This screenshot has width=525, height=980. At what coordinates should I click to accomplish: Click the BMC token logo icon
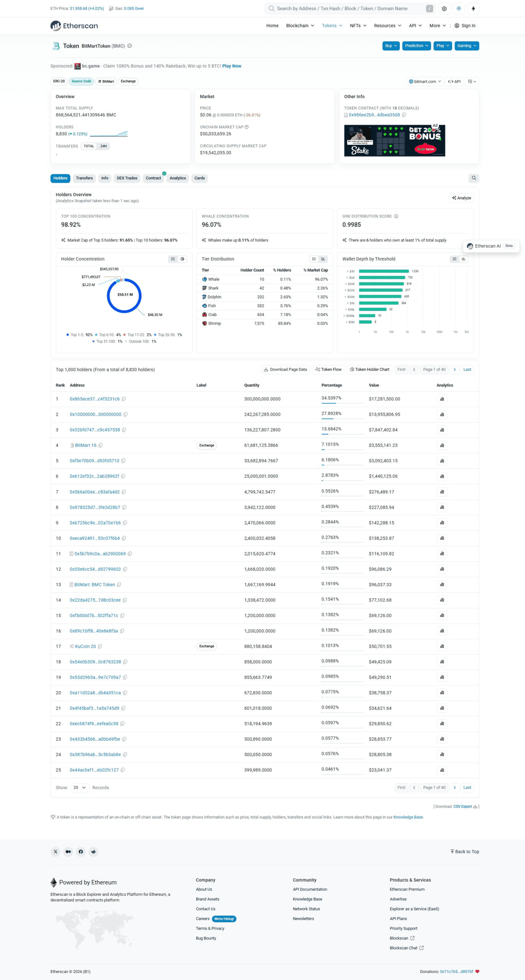[x=56, y=46]
